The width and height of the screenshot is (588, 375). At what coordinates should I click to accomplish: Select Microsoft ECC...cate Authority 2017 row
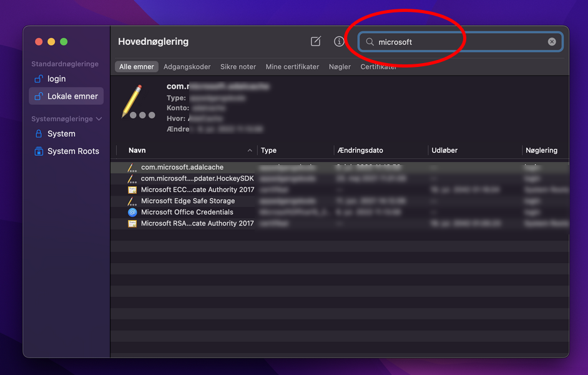tap(340, 189)
